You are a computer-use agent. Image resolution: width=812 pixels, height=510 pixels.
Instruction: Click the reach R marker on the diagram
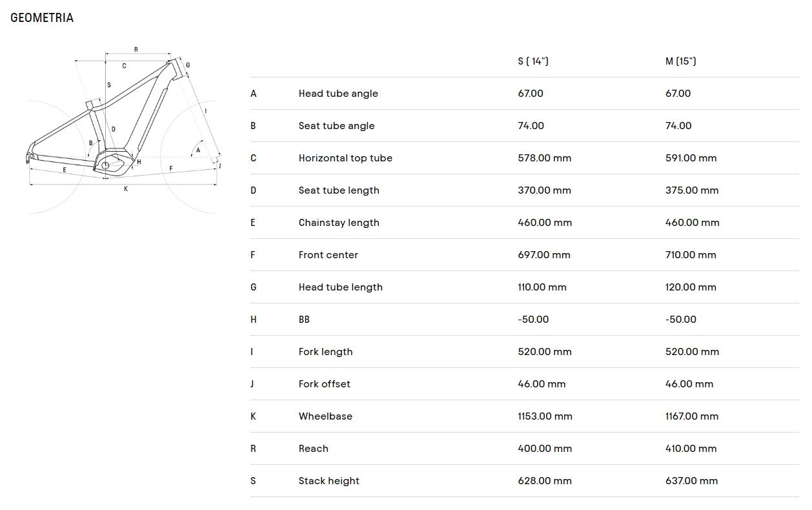click(136, 49)
